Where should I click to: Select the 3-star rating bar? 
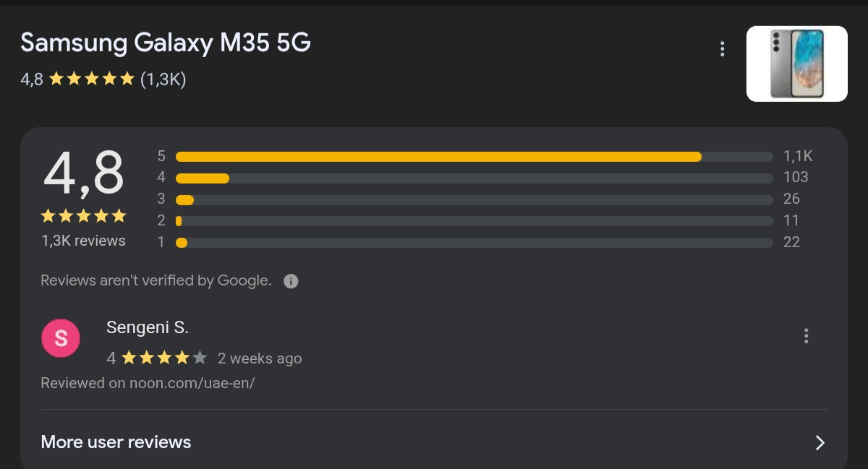(x=474, y=200)
